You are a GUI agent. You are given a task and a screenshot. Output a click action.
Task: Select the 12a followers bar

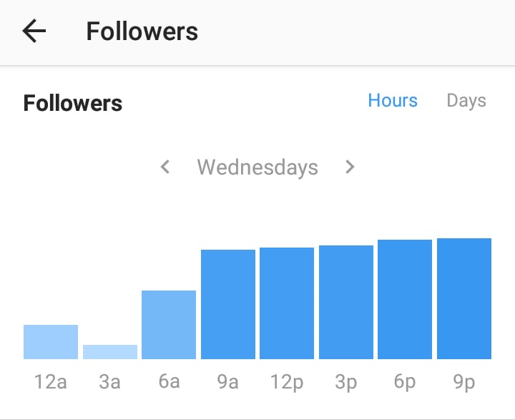51,342
